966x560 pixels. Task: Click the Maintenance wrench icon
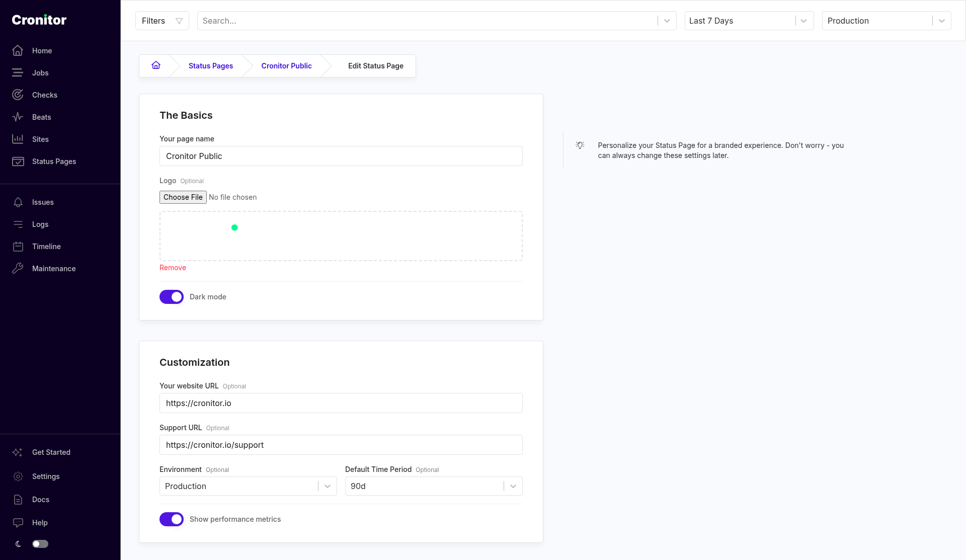pos(18,269)
